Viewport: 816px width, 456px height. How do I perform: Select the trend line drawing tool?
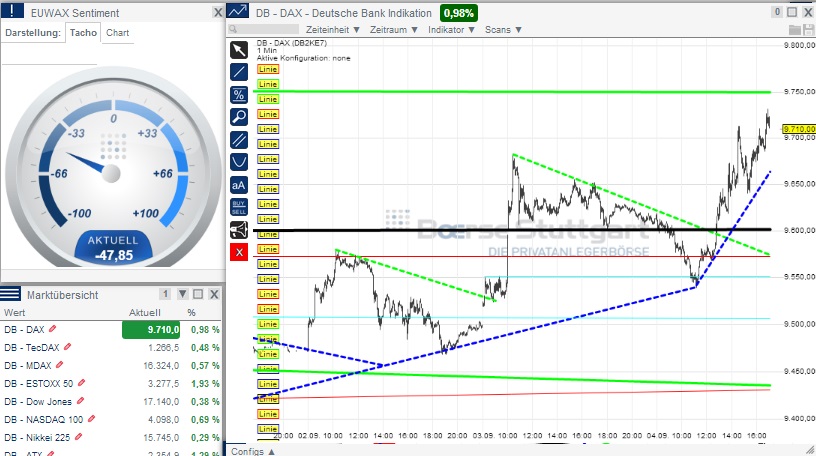point(239,72)
